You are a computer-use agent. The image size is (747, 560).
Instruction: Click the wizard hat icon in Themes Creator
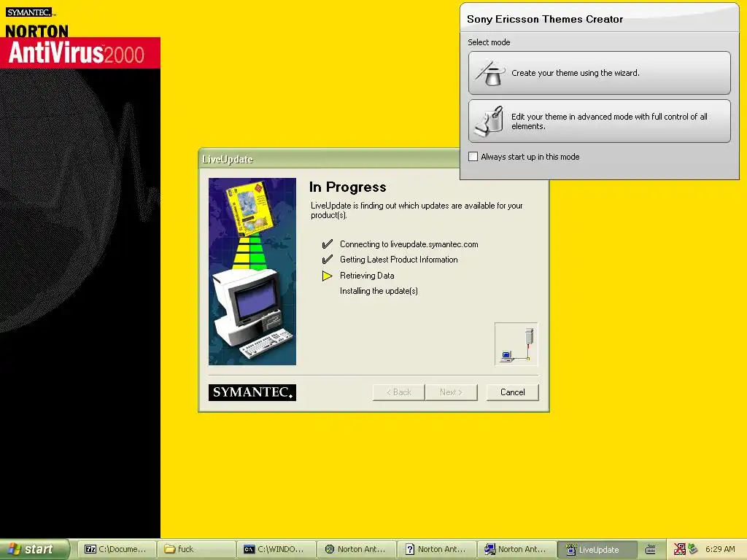(489, 73)
